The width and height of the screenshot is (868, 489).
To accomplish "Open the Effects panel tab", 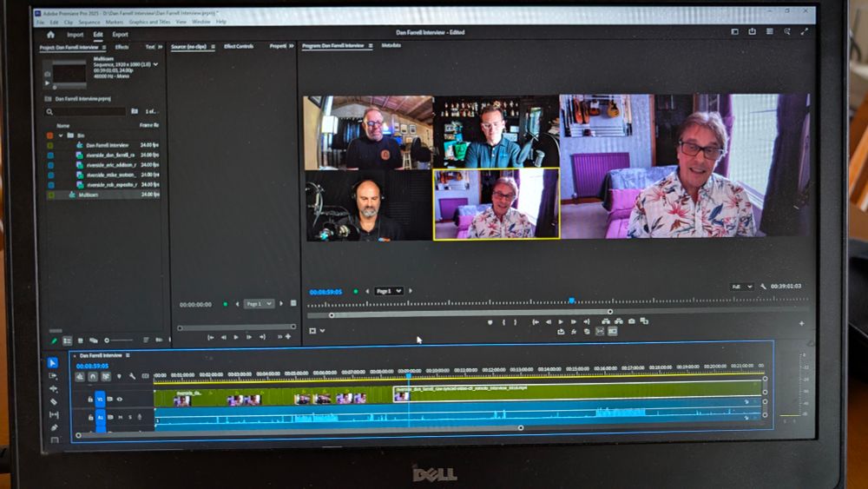I will [122, 47].
